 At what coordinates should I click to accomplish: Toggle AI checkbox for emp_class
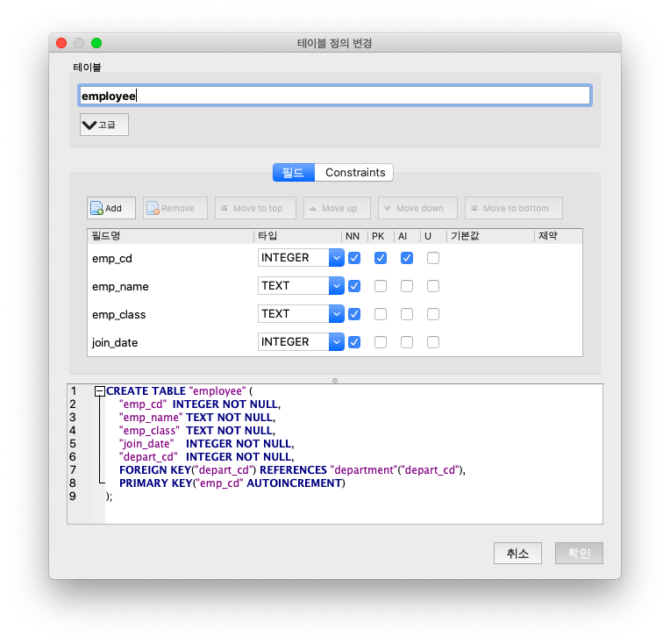coord(407,314)
